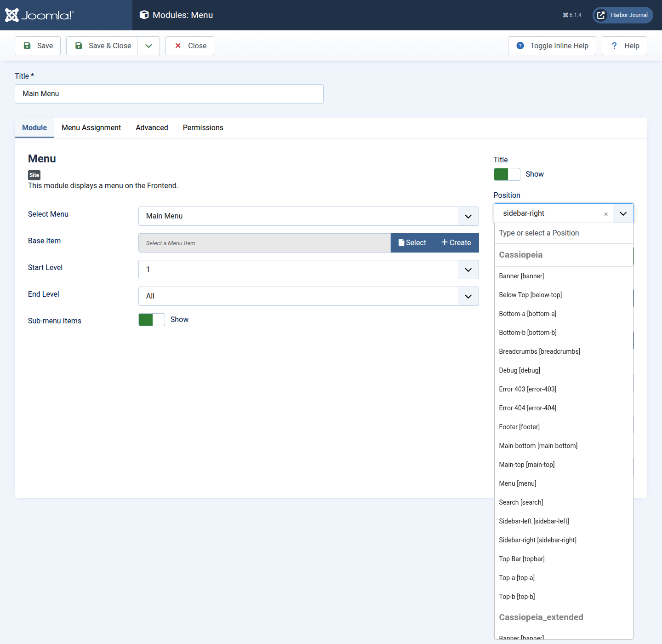Choose Breadcrumbs [breadcrumbs] position

point(564,351)
